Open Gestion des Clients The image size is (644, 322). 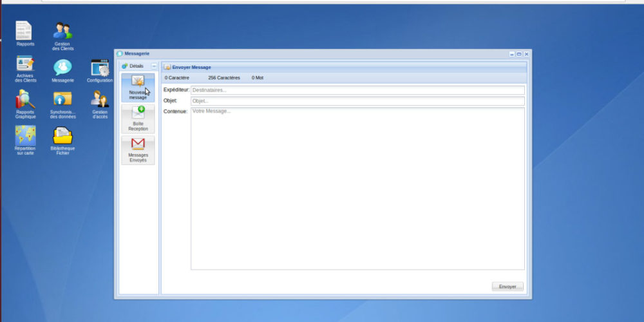click(62, 31)
